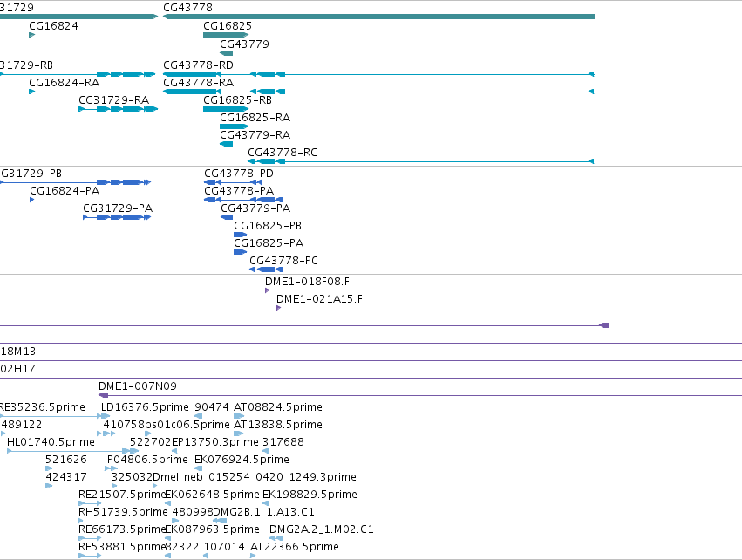This screenshot has width=742, height=560.
Task: Select EST EK076924.5prime
Action: coord(198,468)
